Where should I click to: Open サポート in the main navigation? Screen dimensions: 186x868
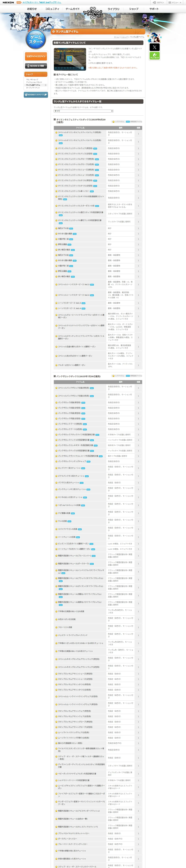pyautogui.click(x=154, y=9)
